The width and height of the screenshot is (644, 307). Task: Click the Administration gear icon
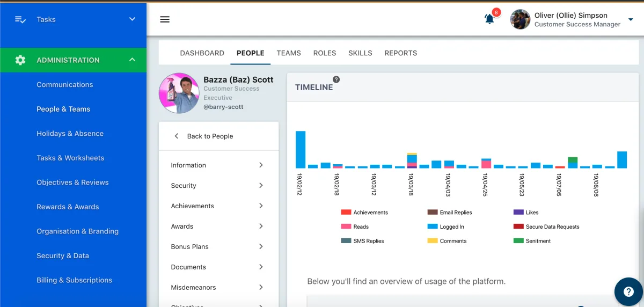click(20, 60)
